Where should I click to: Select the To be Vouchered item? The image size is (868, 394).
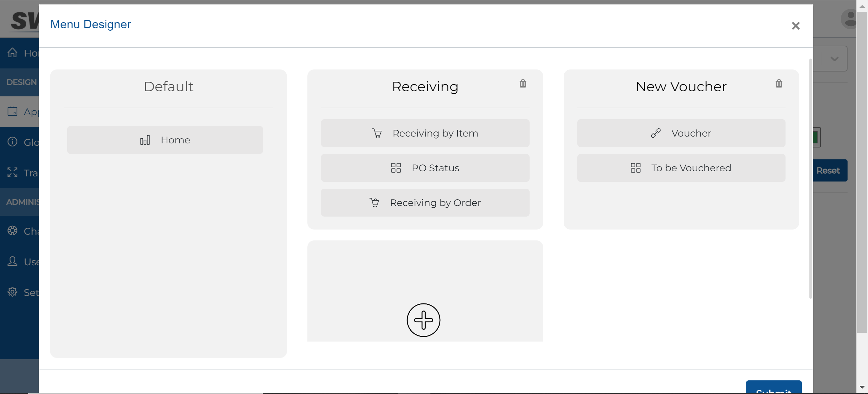pyautogui.click(x=681, y=168)
